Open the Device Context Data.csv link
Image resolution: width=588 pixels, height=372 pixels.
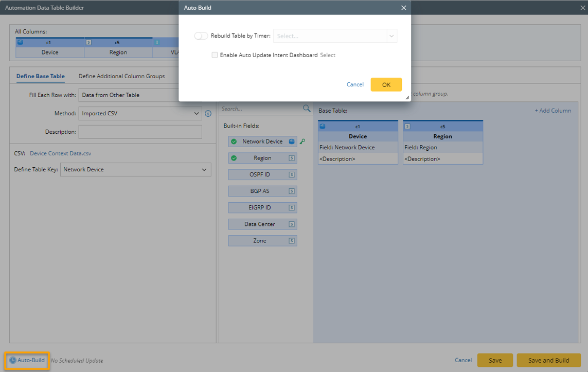tap(60, 153)
